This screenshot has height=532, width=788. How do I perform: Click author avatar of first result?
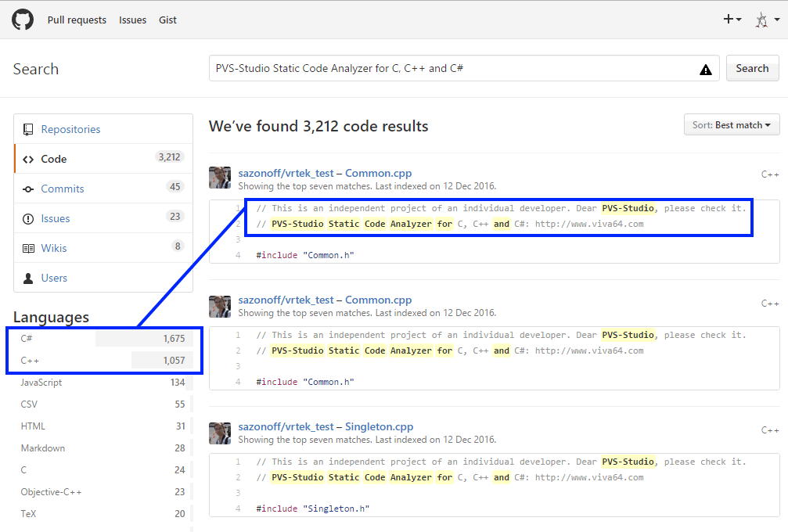point(220,178)
